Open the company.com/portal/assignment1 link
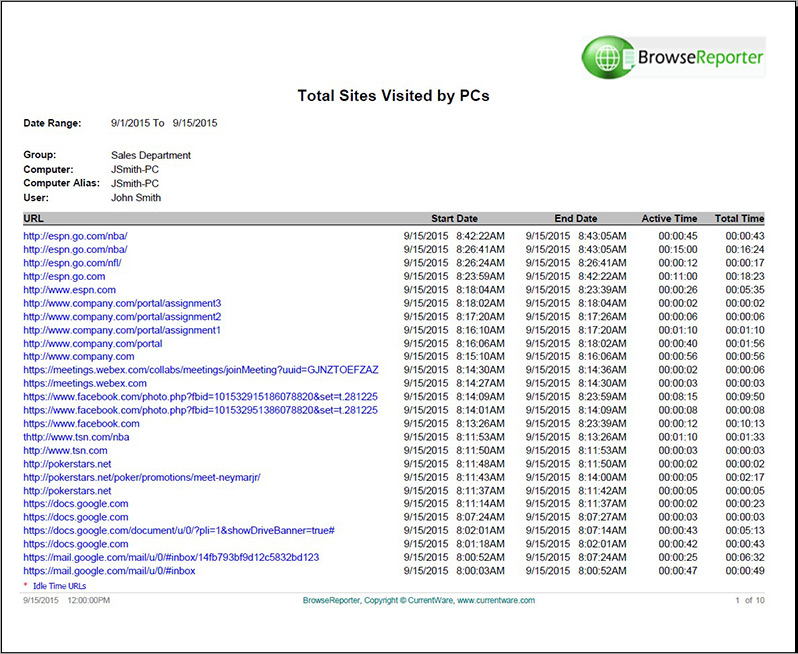798x654 pixels. tap(122, 330)
